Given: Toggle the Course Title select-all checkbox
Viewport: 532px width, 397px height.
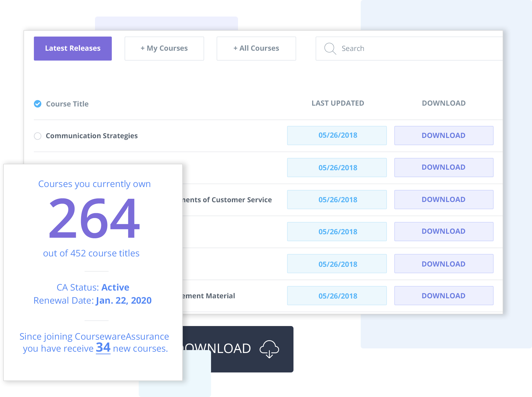Looking at the screenshot, I should pyautogui.click(x=38, y=104).
